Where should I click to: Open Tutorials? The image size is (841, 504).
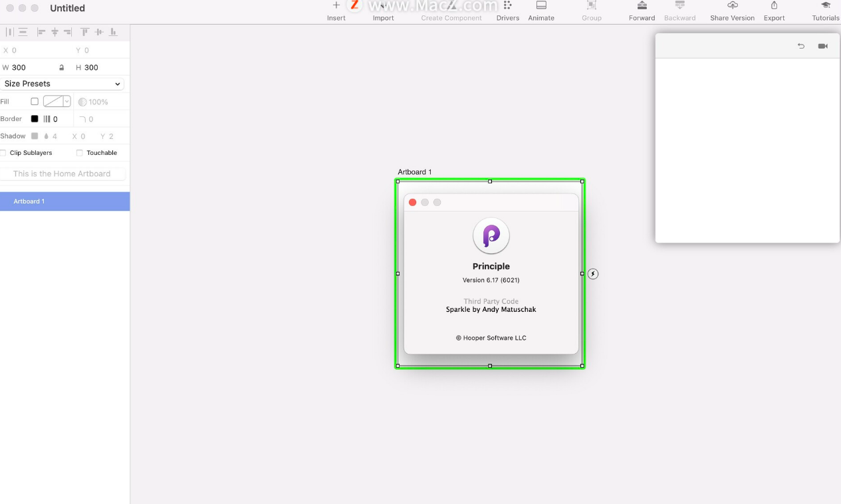(x=825, y=11)
